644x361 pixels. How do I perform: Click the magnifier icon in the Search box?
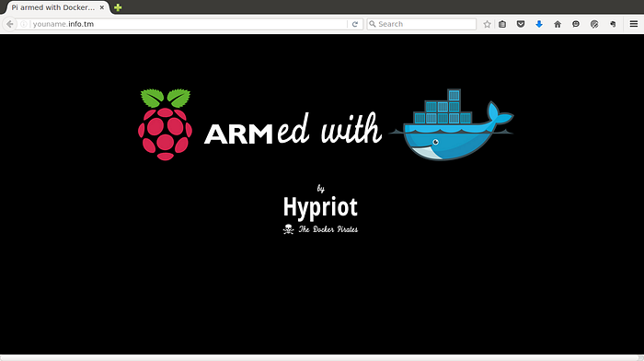[372, 24]
